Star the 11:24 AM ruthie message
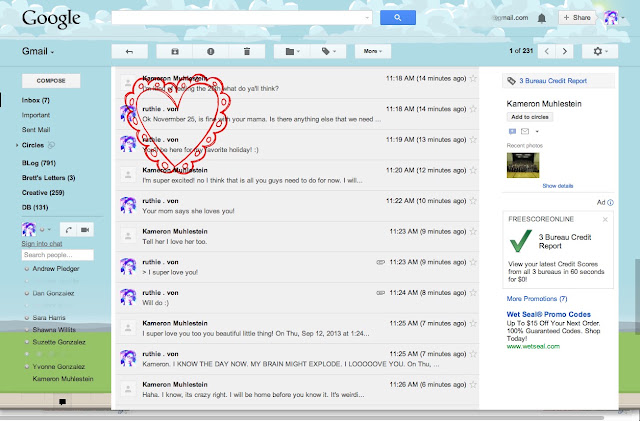The width and height of the screenshot is (640, 421). 473,293
